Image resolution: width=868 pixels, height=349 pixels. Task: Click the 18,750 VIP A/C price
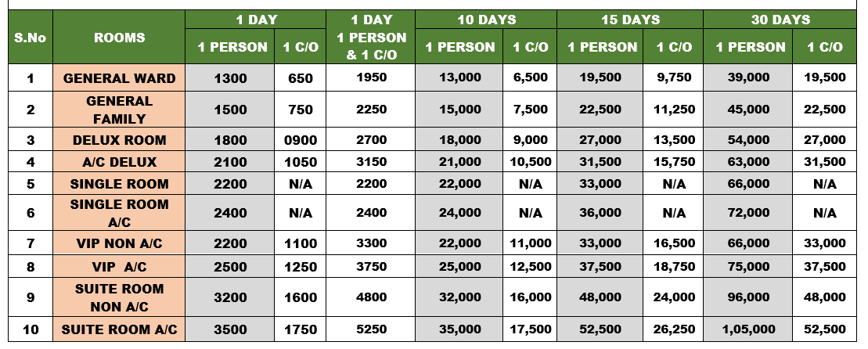pos(674,265)
